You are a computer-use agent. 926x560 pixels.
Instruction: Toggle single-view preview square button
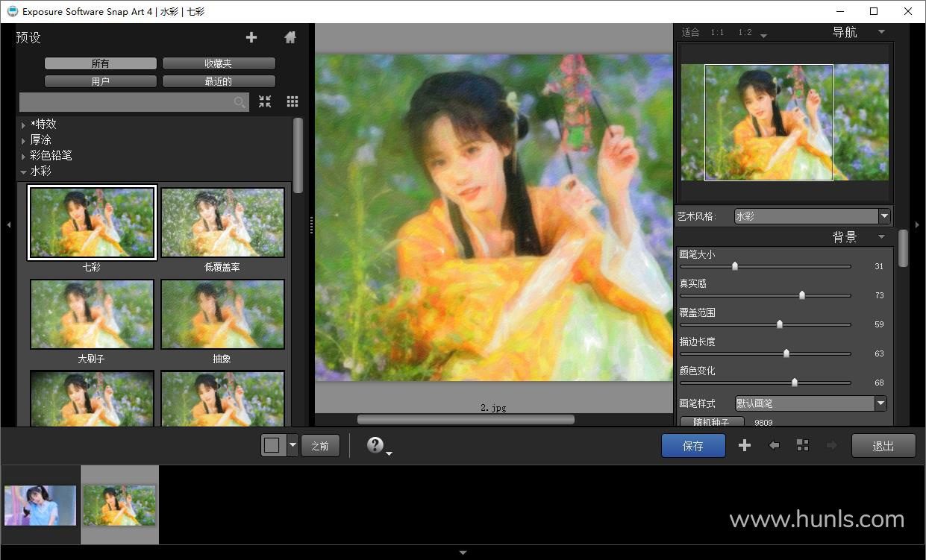[x=272, y=446]
